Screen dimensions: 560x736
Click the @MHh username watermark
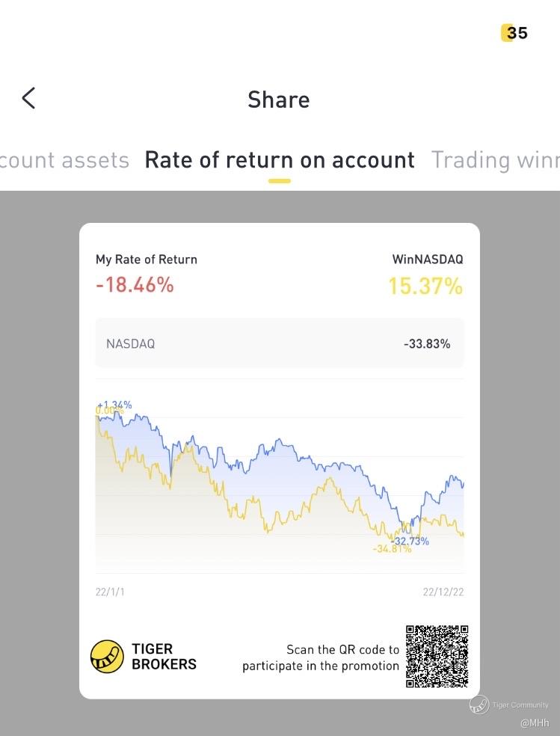pyautogui.click(x=535, y=723)
